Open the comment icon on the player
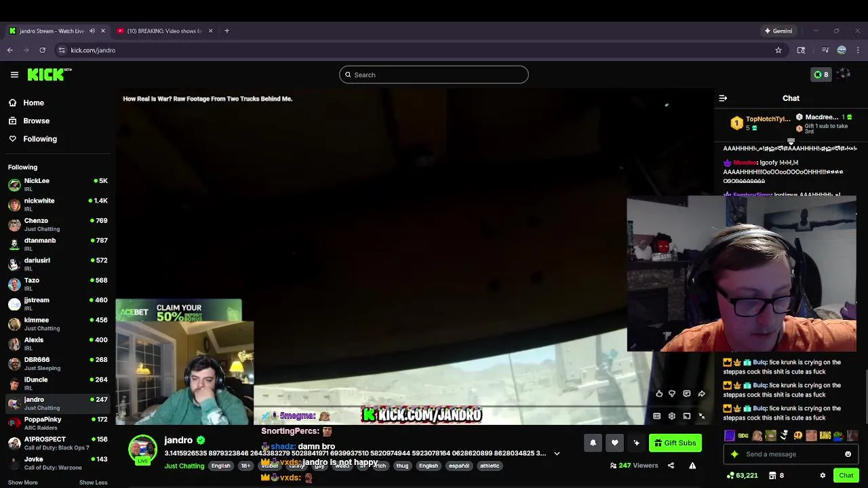Viewport: 868px width, 488px height. (687, 394)
